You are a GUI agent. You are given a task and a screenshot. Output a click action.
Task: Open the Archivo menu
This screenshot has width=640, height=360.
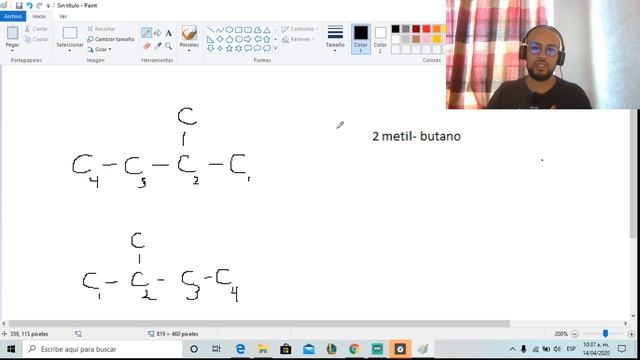[13, 16]
